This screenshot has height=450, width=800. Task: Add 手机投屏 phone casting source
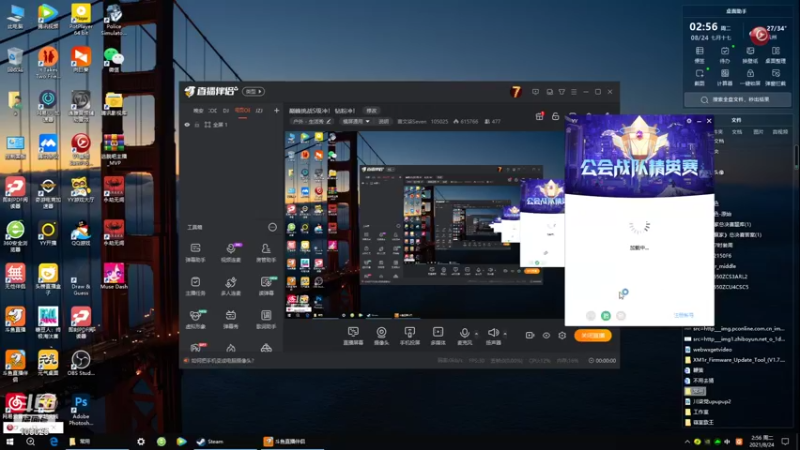[410, 336]
